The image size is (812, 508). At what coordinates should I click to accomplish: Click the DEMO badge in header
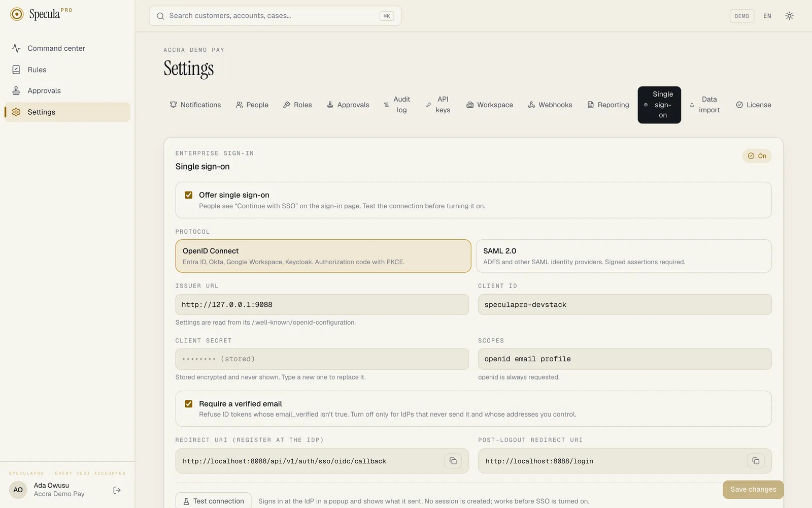pyautogui.click(x=742, y=16)
